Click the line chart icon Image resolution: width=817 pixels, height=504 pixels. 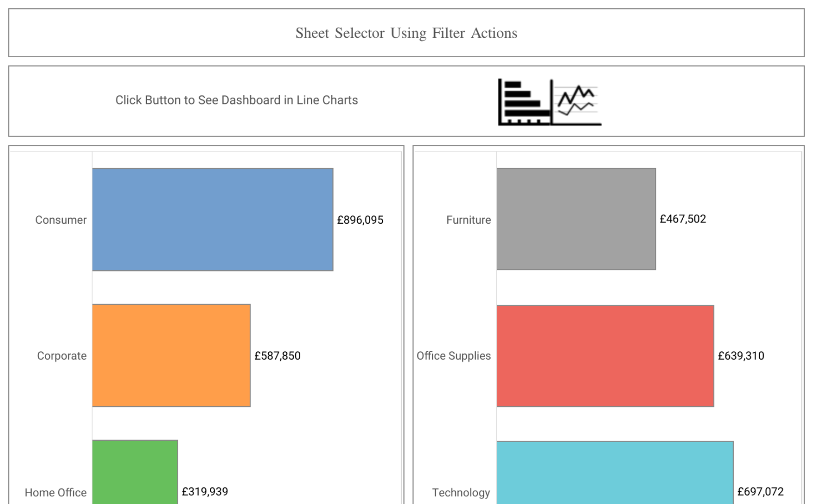point(577,102)
